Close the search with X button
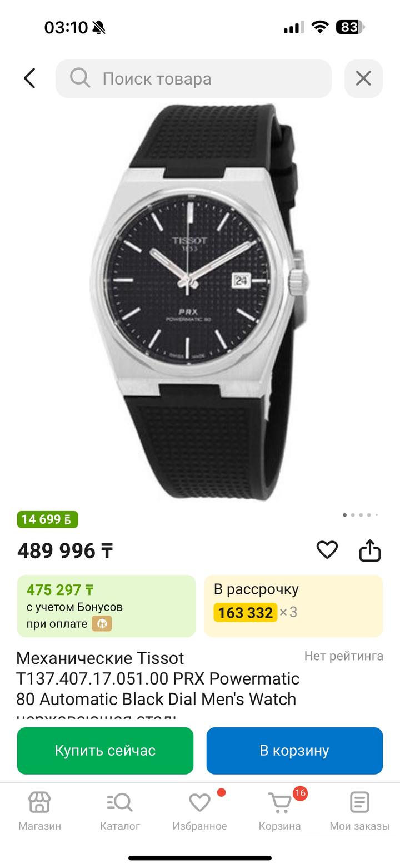 (363, 78)
